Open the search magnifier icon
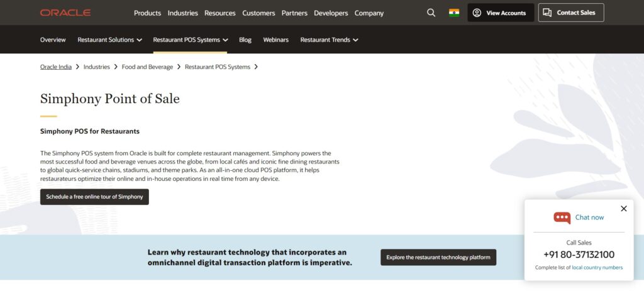Image resolution: width=644 pixels, height=291 pixels. [x=431, y=13]
